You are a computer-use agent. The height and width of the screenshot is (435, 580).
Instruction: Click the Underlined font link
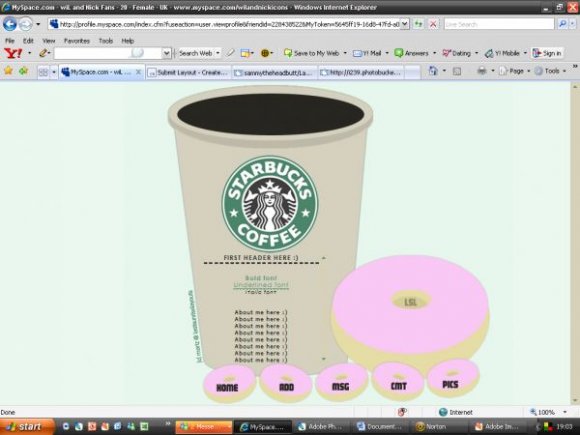(261, 285)
